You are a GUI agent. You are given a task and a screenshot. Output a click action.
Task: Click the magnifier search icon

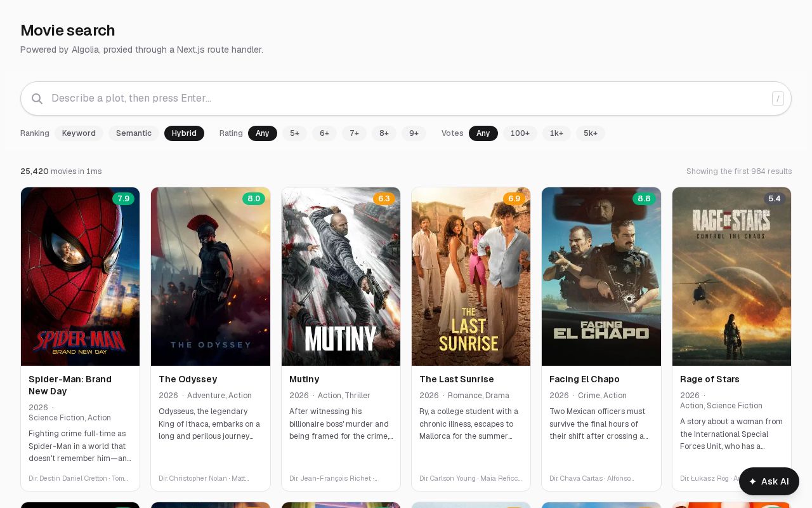[x=37, y=98]
